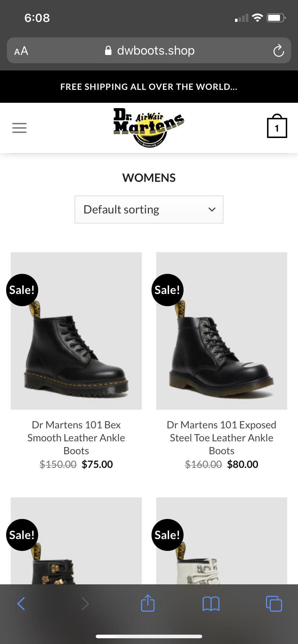Image resolution: width=298 pixels, height=644 pixels.
Task: Tap the forward navigation arrow
Action: pyautogui.click(x=85, y=603)
